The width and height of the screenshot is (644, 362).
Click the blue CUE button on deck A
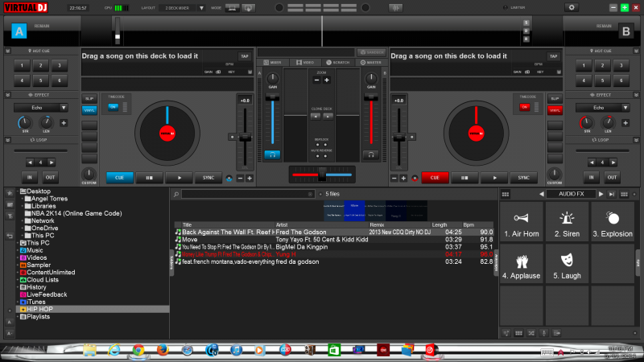(x=119, y=178)
